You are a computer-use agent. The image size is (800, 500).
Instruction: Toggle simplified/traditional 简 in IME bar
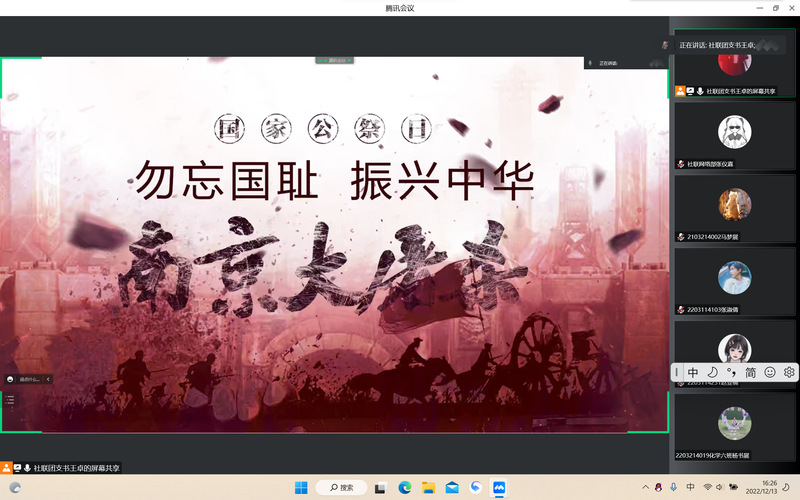[750, 372]
